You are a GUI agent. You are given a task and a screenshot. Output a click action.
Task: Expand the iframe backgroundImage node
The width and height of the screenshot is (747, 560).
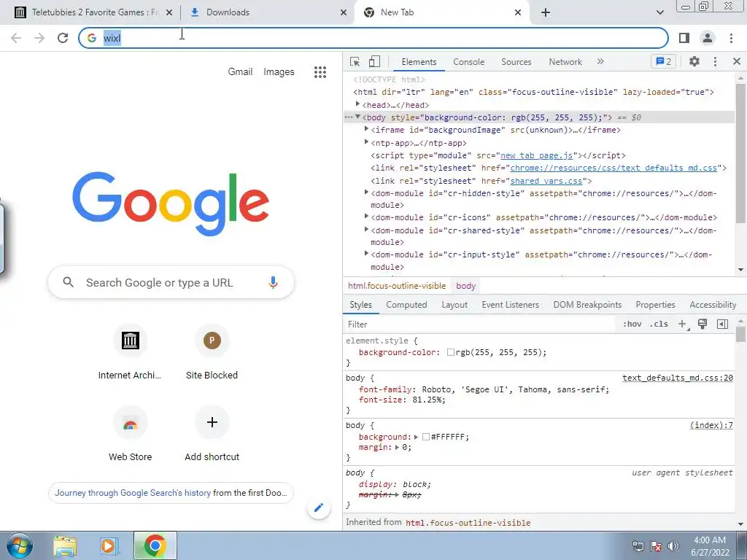tap(366, 129)
